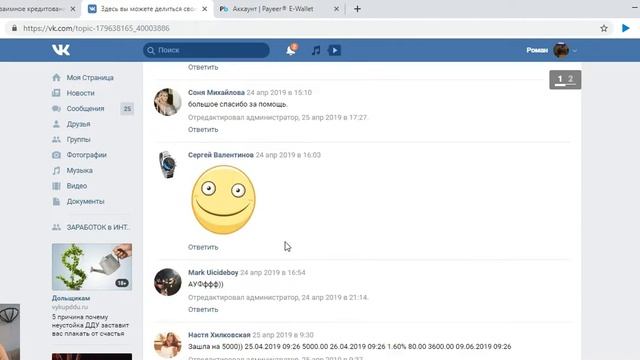Click the Документы file icon
This screenshot has height=360, width=640.
pyautogui.click(x=56, y=202)
